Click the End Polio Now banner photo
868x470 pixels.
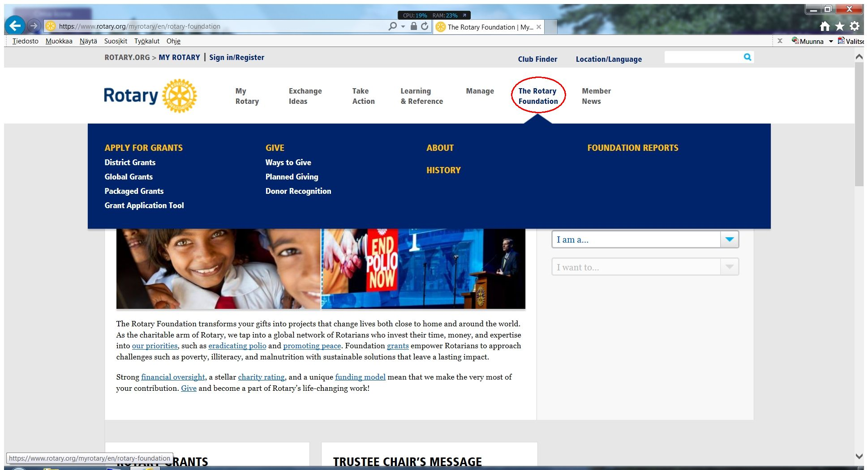click(423, 269)
